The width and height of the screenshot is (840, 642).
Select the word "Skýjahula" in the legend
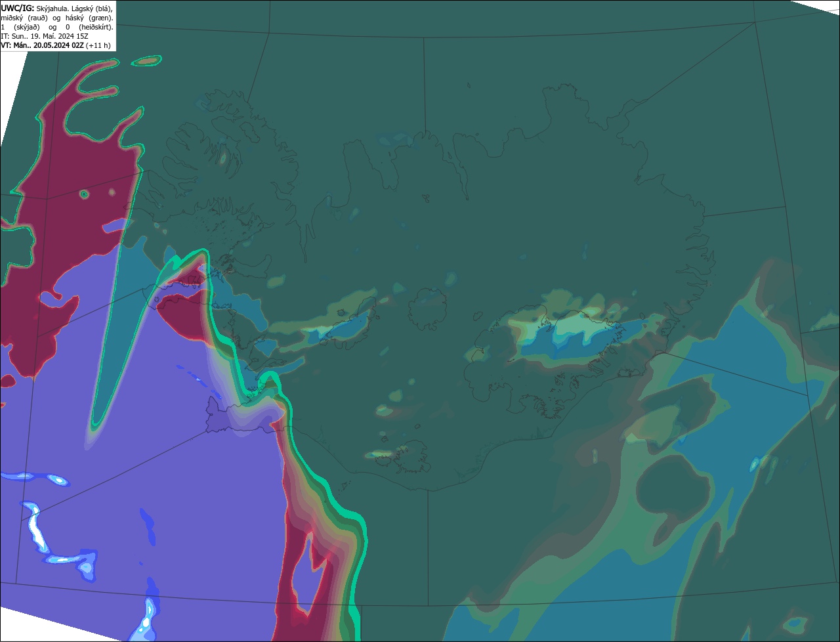(51, 9)
